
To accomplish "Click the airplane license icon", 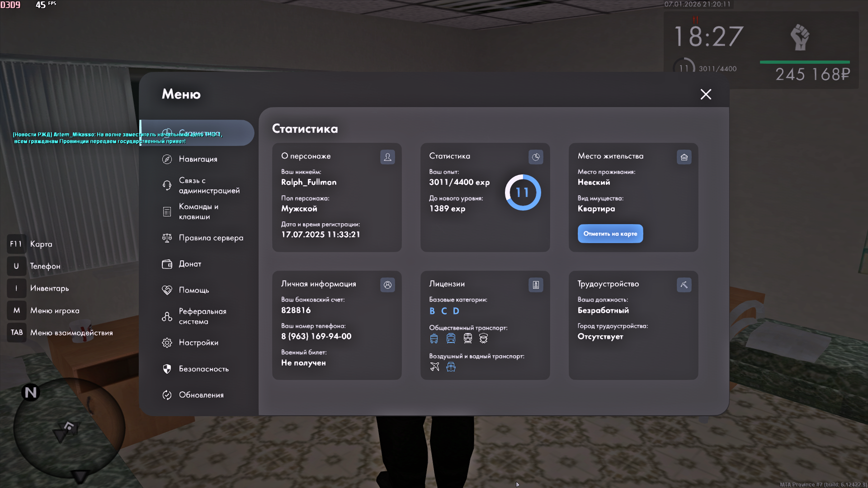I will [x=434, y=366].
